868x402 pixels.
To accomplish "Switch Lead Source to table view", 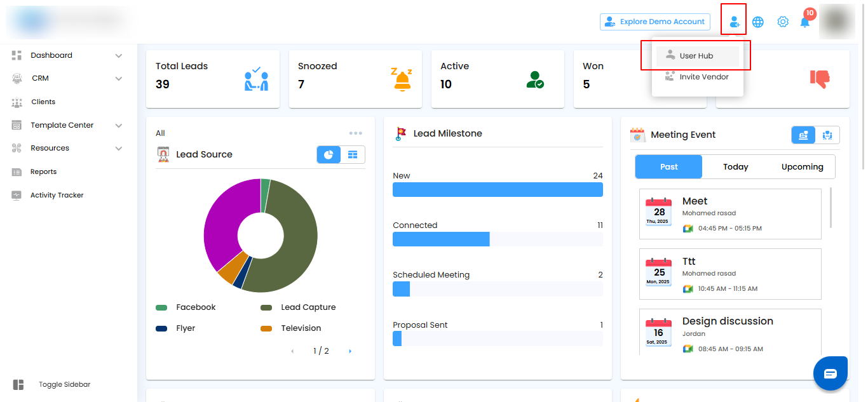I will click(353, 155).
